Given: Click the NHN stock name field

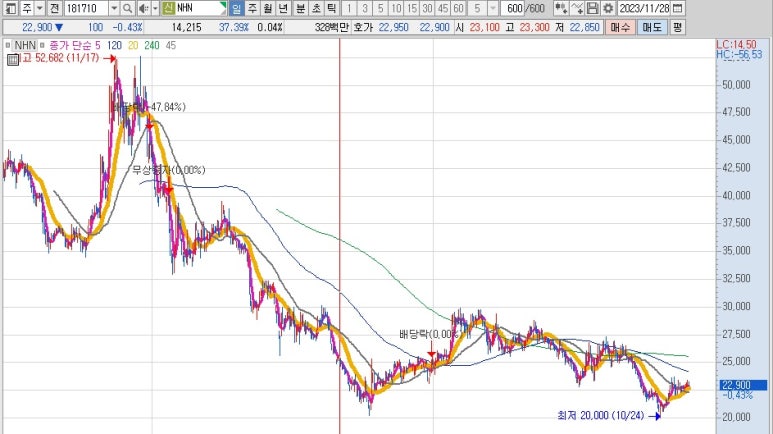Looking at the screenshot, I should (200, 8).
